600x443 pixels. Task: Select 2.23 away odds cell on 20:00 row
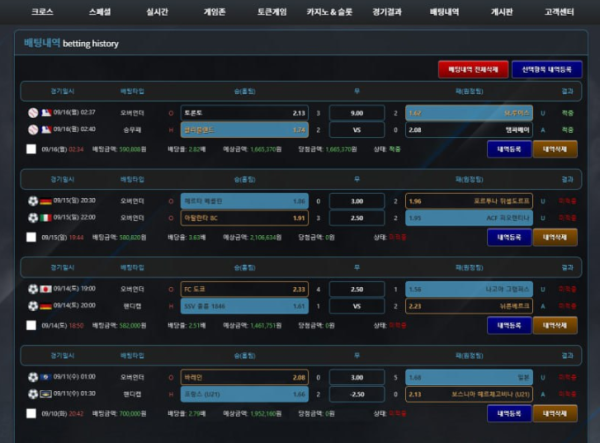point(469,306)
